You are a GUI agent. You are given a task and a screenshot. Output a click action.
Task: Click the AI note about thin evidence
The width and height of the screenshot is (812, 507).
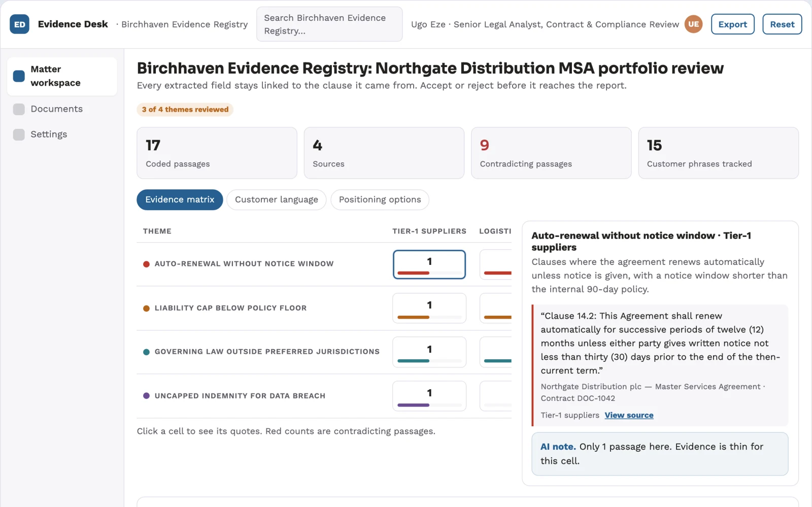point(660,454)
